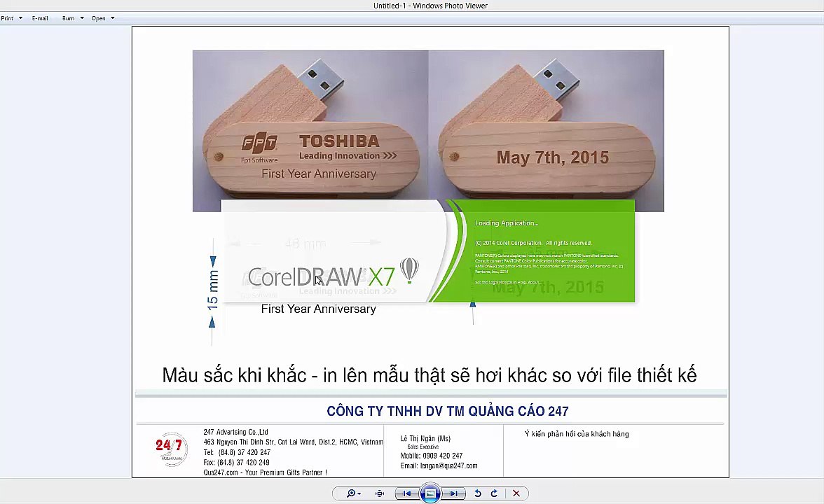Click the FPT logo on the USB photo

(x=259, y=143)
